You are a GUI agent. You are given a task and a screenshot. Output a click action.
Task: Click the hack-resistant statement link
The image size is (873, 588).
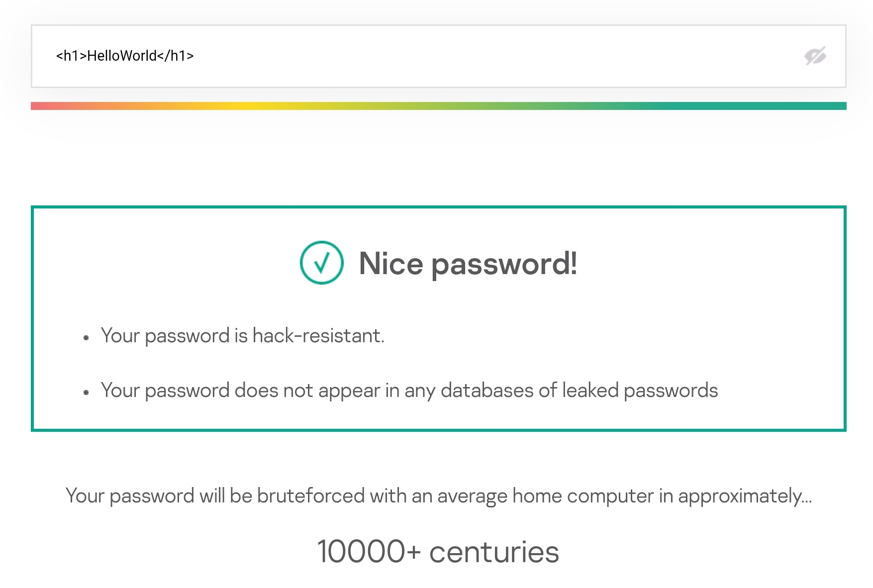click(243, 336)
